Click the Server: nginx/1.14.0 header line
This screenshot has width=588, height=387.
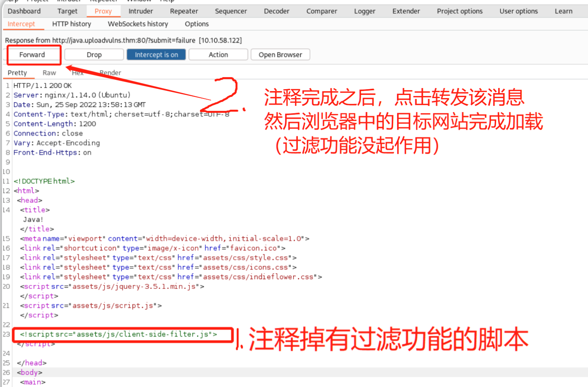pos(72,95)
